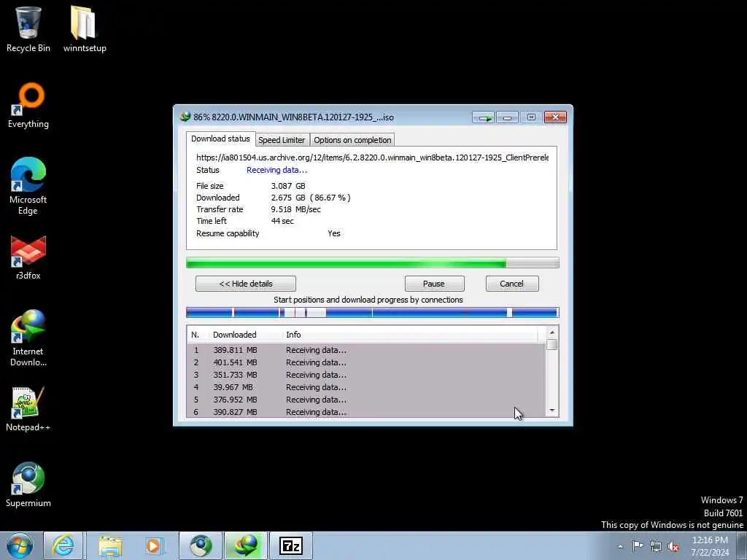Select the Internet Download Manager desktop shortcut
Screen dimensions: 747x560
click(x=28, y=338)
